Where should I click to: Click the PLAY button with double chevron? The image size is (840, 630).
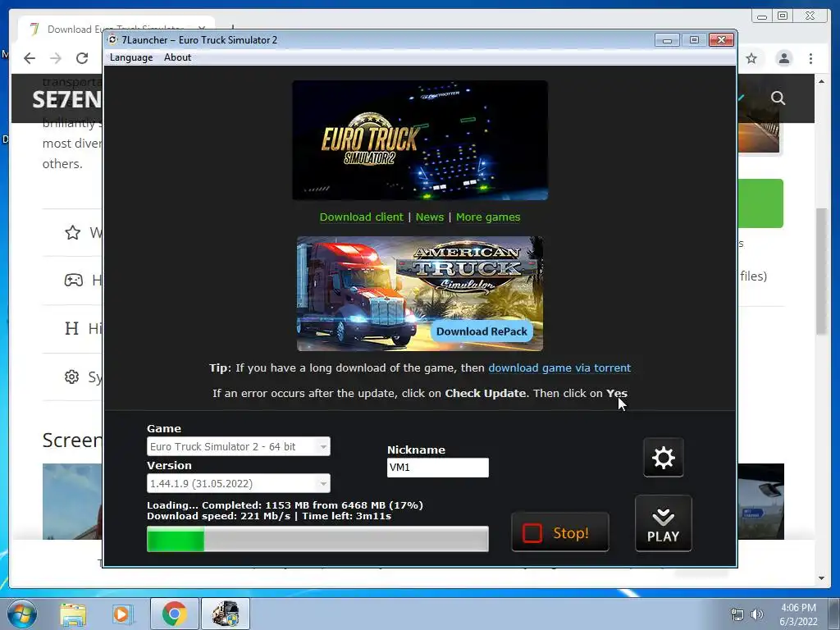663,523
